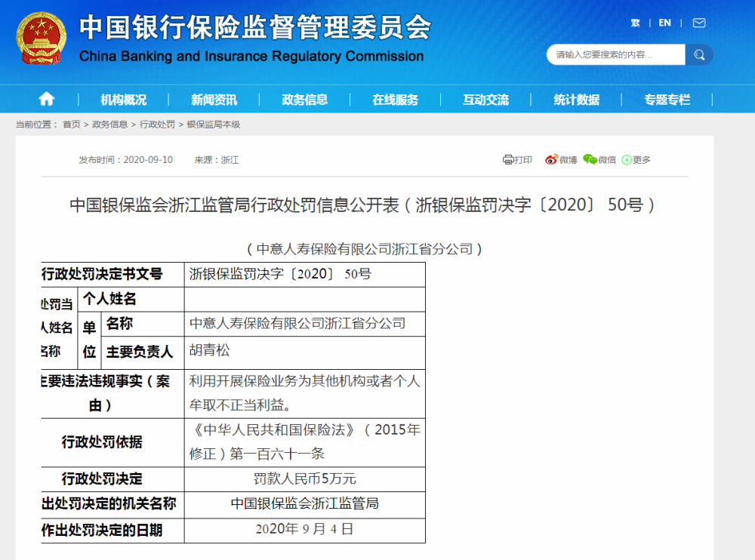
Task: Open 新闻资讯 menu
Action: point(214,100)
